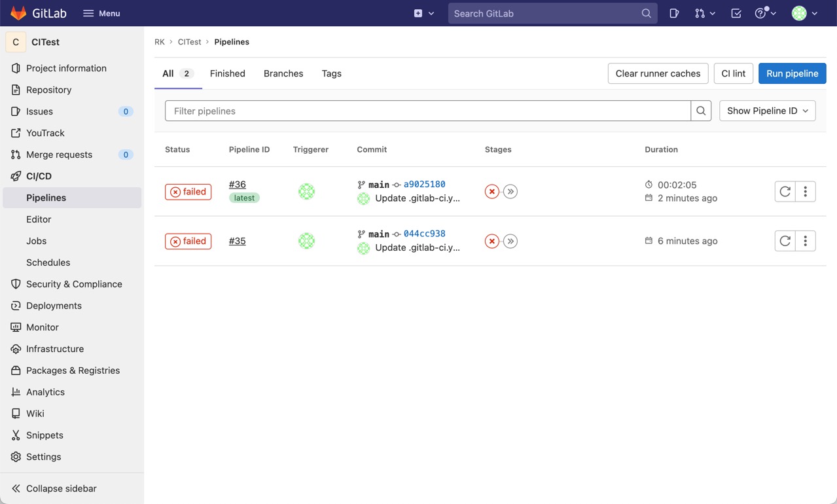Image resolution: width=837 pixels, height=504 pixels.
Task: Open project Settings in the sidebar
Action: click(x=72, y=457)
